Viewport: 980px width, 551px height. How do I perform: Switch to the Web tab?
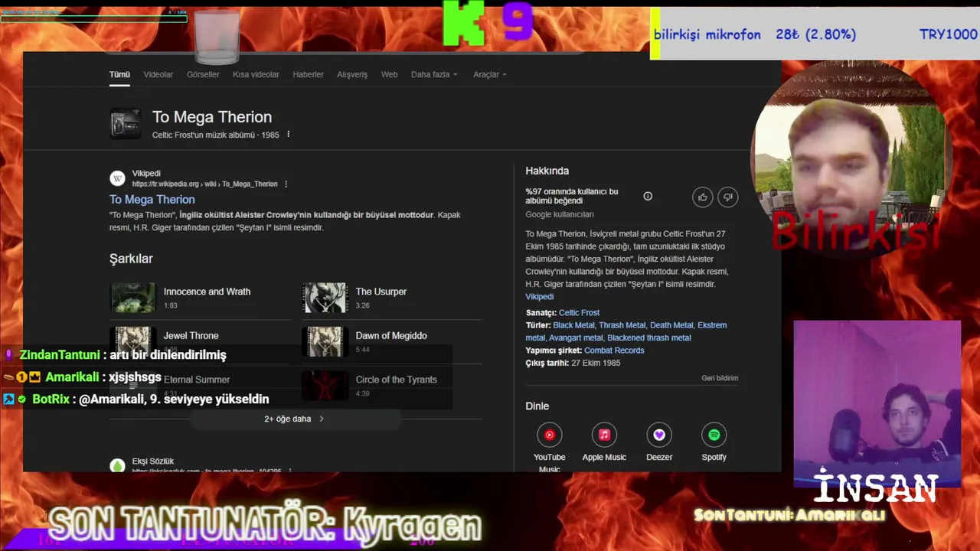click(389, 74)
